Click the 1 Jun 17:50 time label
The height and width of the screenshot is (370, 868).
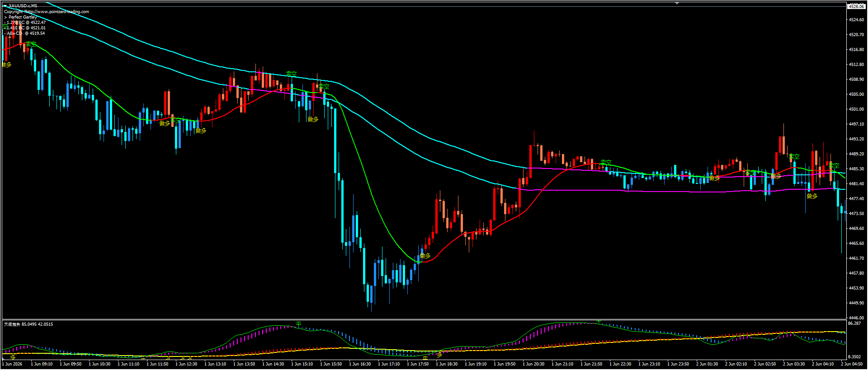[x=418, y=364]
